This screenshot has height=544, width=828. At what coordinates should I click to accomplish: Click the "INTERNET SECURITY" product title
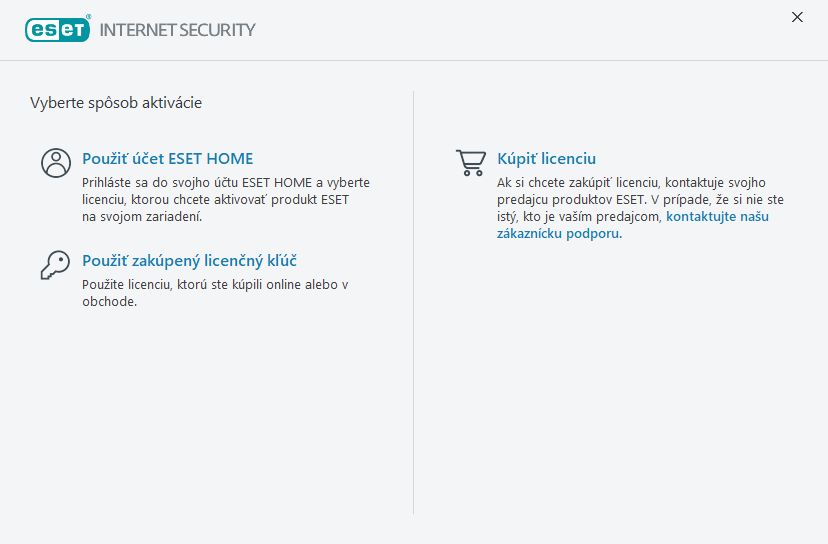pyautogui.click(x=177, y=30)
